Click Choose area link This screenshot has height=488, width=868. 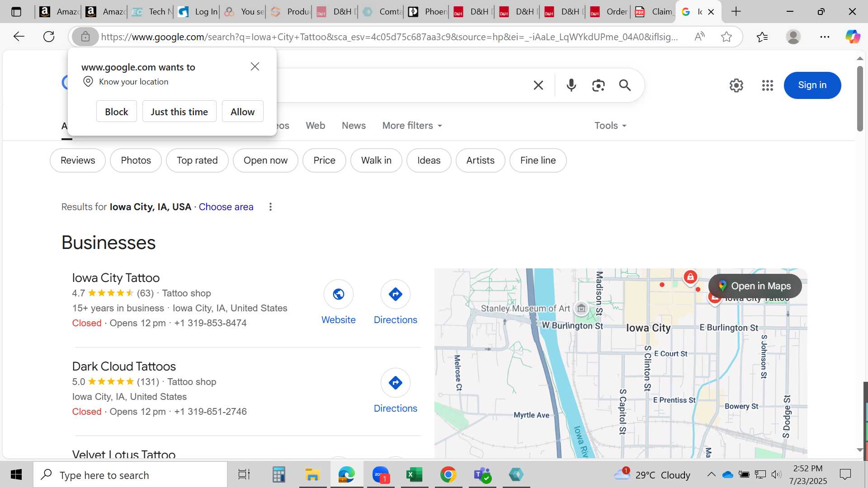[x=226, y=207]
